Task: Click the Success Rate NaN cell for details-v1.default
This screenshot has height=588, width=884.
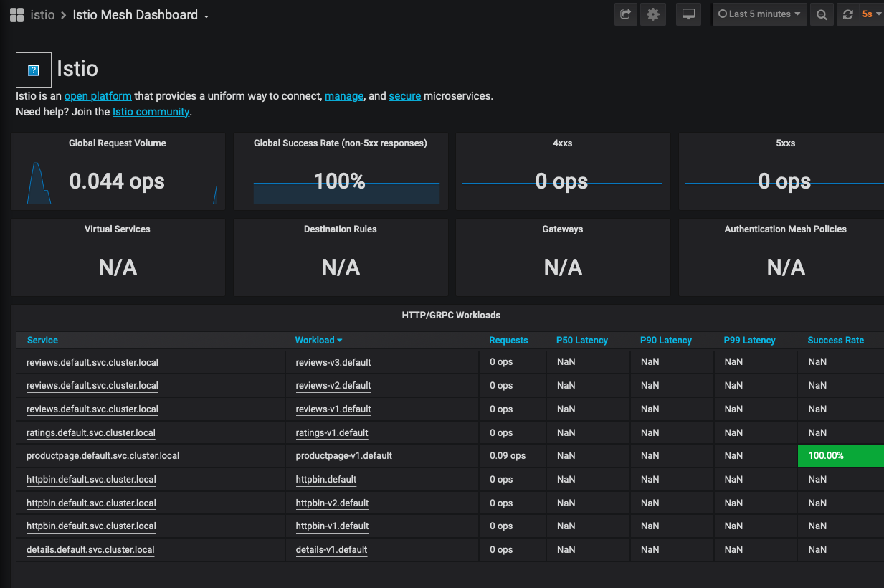Action: [841, 550]
